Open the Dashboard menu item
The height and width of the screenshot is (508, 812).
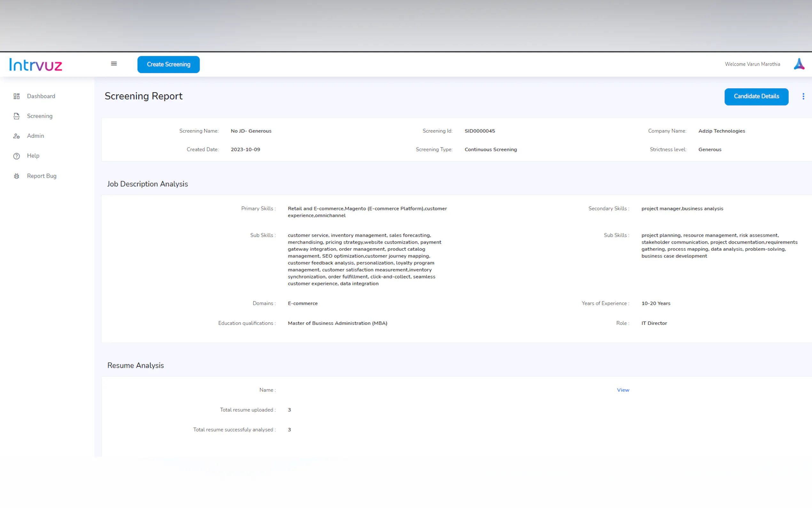coord(41,96)
